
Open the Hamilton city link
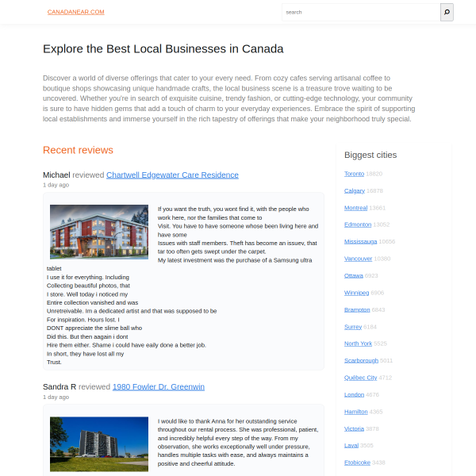coord(355,412)
